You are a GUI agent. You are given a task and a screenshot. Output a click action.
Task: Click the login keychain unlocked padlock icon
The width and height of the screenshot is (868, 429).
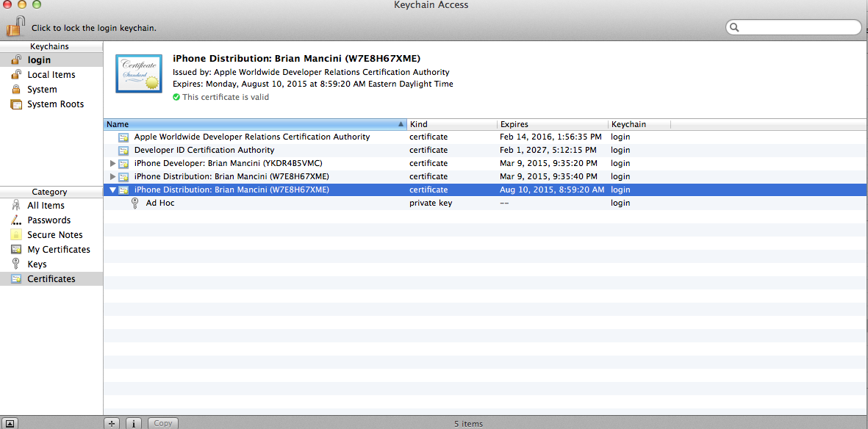tap(17, 60)
